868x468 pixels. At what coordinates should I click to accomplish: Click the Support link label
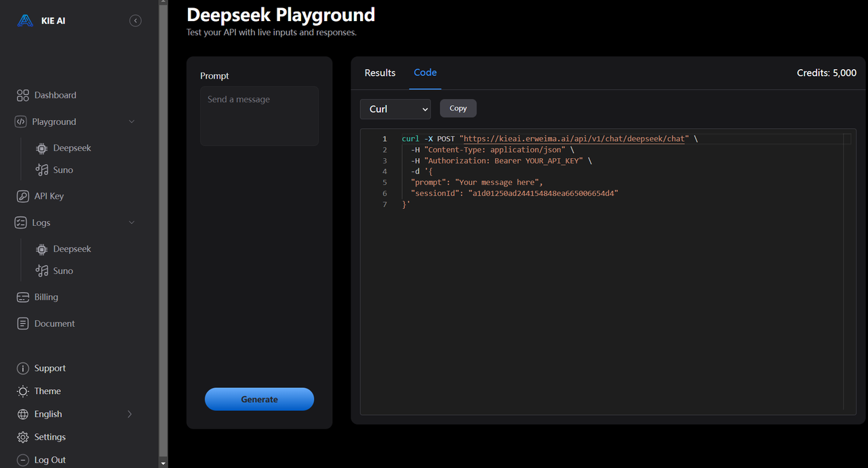pyautogui.click(x=50, y=369)
